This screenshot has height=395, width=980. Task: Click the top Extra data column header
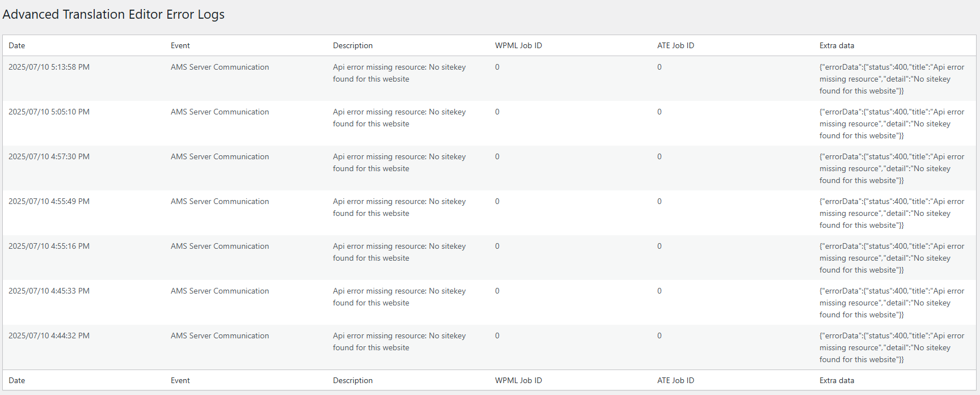pos(837,45)
